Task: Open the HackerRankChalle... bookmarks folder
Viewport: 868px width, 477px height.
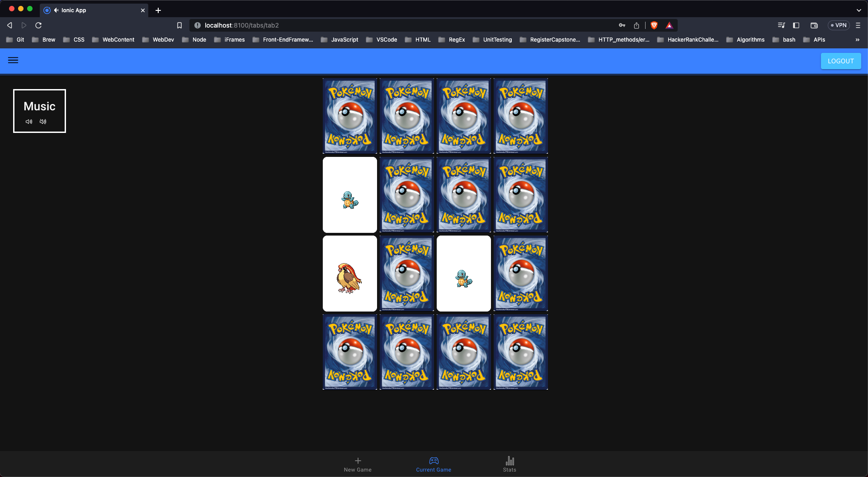Action: (688, 40)
